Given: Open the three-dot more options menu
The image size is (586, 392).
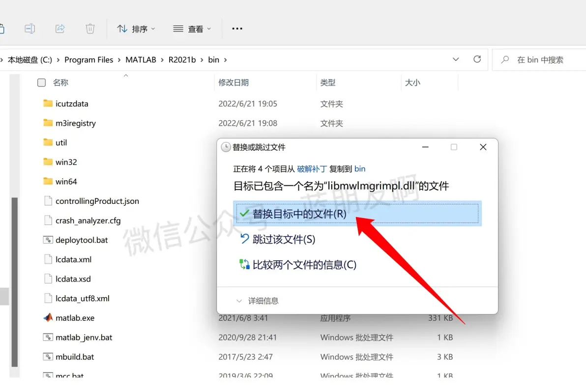Looking at the screenshot, I should [237, 28].
